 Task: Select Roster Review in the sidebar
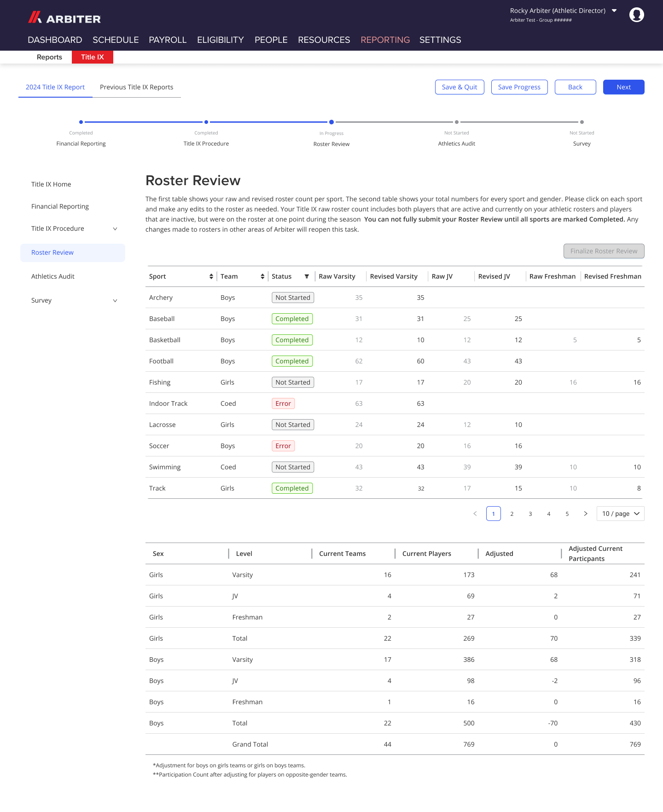point(73,253)
